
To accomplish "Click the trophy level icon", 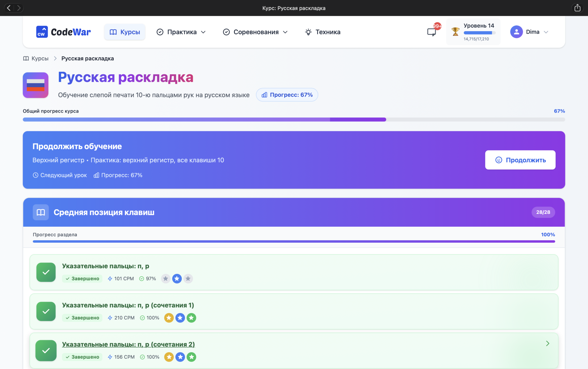I will click(x=455, y=32).
